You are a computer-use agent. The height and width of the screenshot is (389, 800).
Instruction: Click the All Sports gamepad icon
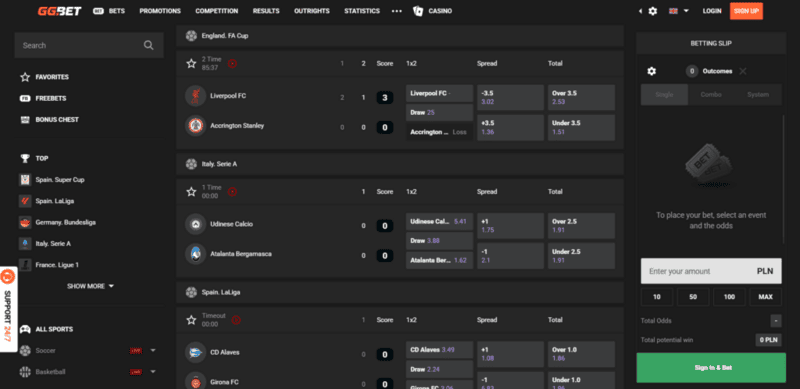[25, 329]
